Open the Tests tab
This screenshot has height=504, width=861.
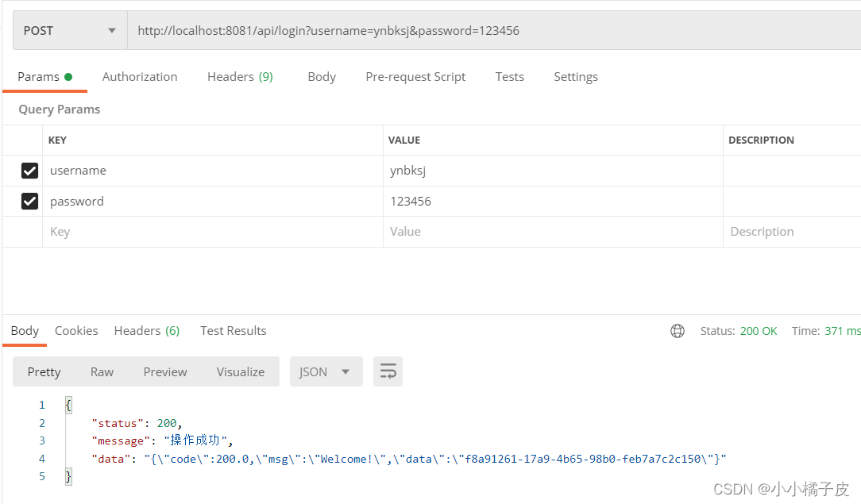pyautogui.click(x=509, y=76)
